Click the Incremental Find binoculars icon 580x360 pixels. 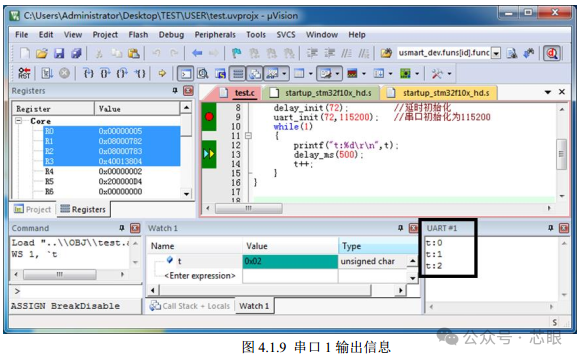click(529, 53)
